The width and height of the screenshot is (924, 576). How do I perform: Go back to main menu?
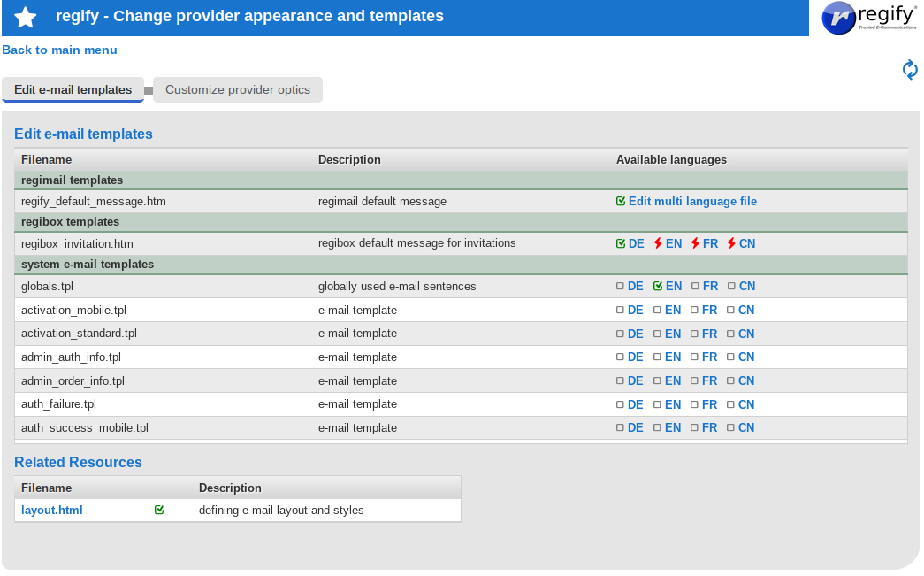coord(59,50)
